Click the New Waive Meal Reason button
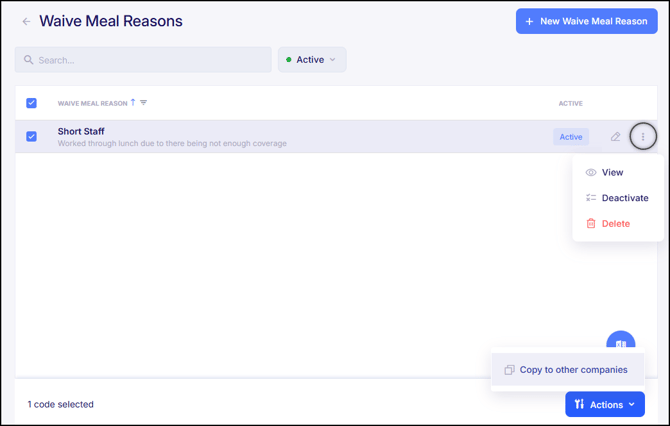This screenshot has width=670, height=426. (x=586, y=21)
